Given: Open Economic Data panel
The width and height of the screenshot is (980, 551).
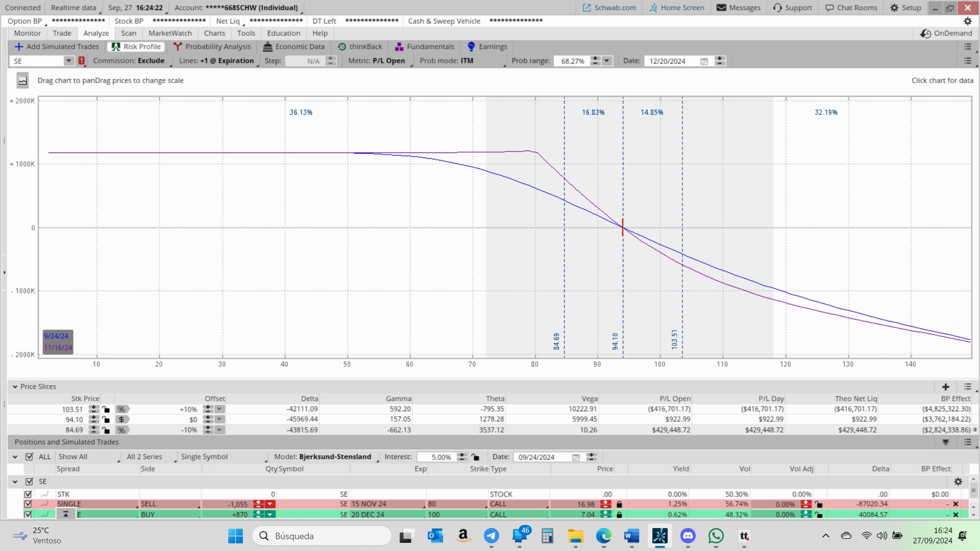Looking at the screenshot, I should [294, 46].
